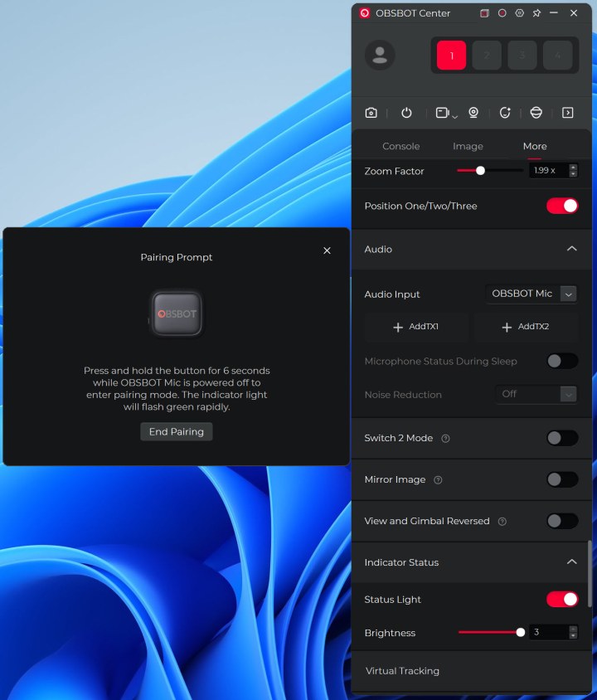
Task: Click the pin window icon
Action: (x=536, y=13)
